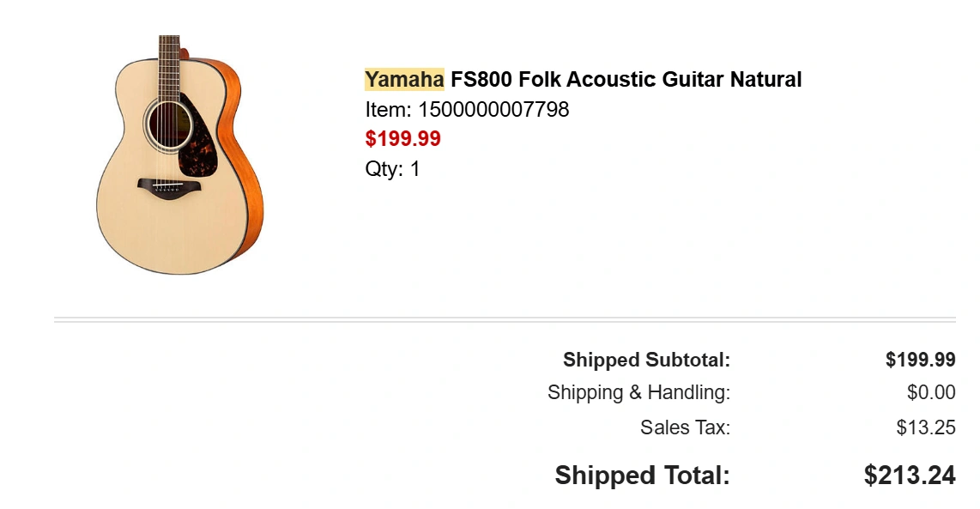The height and width of the screenshot is (509, 980).
Task: Click the Shipped Total label
Action: (642, 475)
